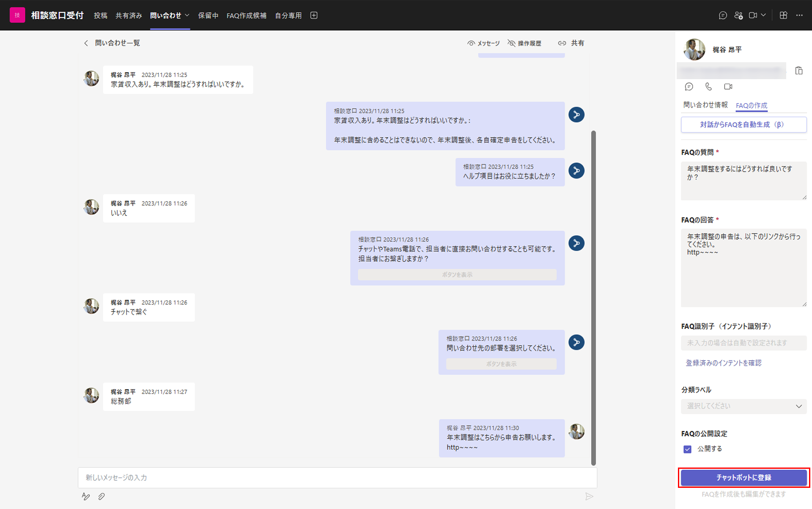Click the avatar beside チャットで繋ぐ message
812x509 pixels.
click(x=91, y=306)
